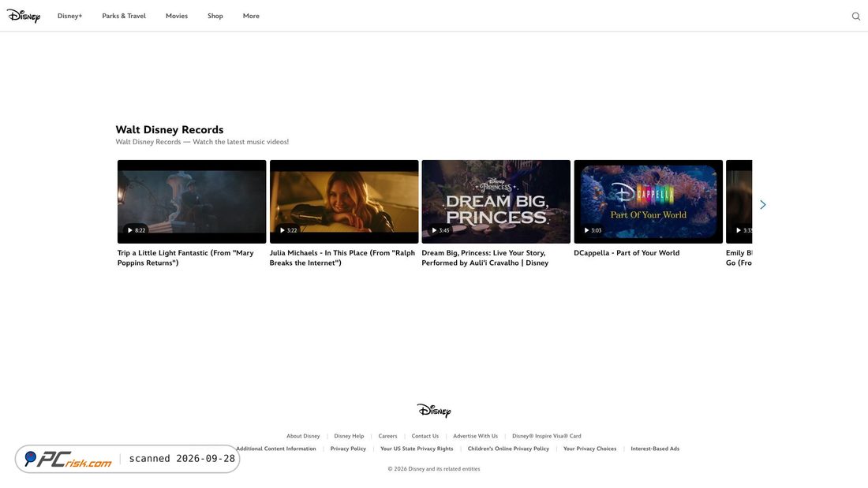Click the Disney logo in the header

pos(23,16)
